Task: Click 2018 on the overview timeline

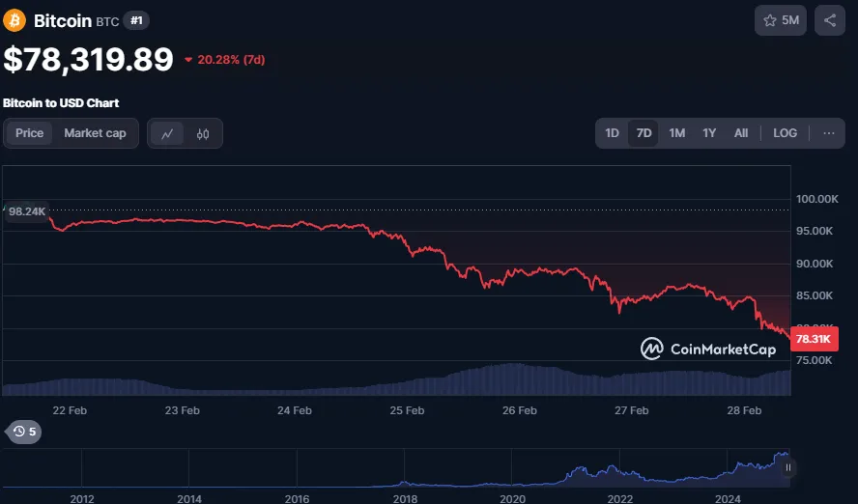Action: click(405, 498)
